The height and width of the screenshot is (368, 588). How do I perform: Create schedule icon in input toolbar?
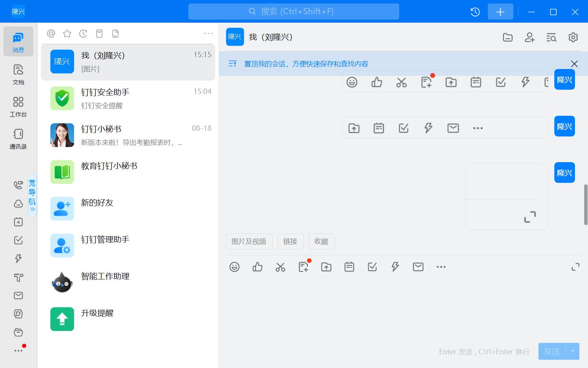349,267
